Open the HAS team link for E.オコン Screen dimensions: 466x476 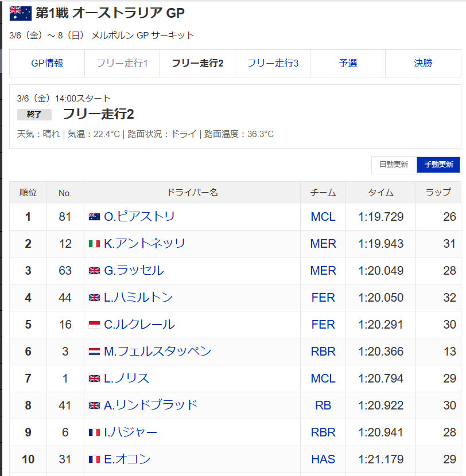323,459
